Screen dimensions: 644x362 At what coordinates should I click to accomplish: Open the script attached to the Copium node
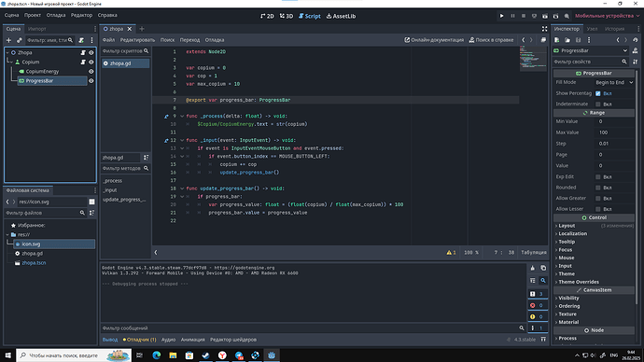[83, 62]
